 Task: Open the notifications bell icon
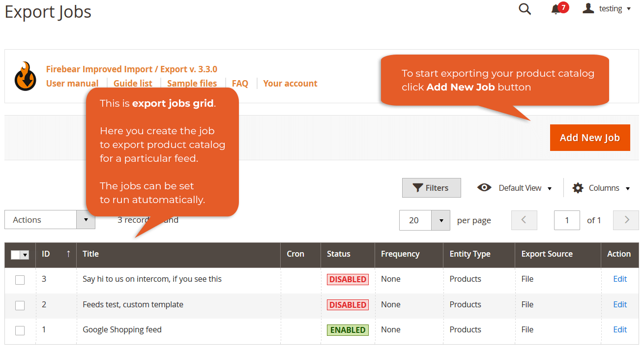pos(556,9)
